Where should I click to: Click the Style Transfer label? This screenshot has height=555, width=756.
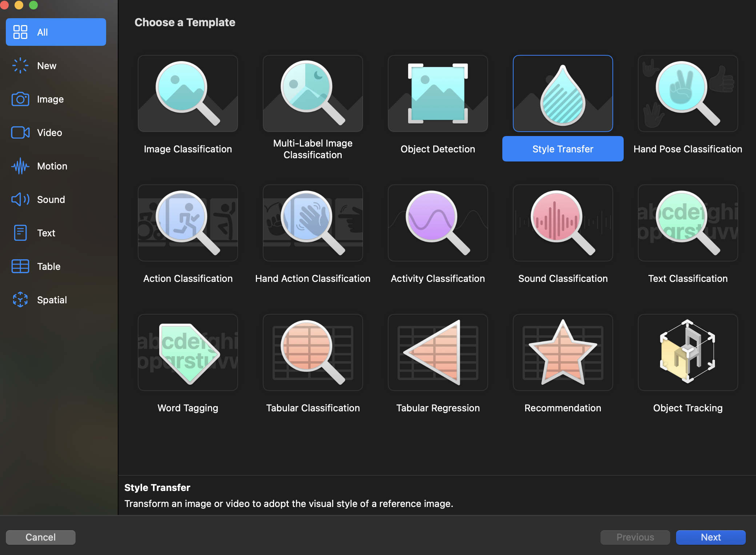click(563, 149)
